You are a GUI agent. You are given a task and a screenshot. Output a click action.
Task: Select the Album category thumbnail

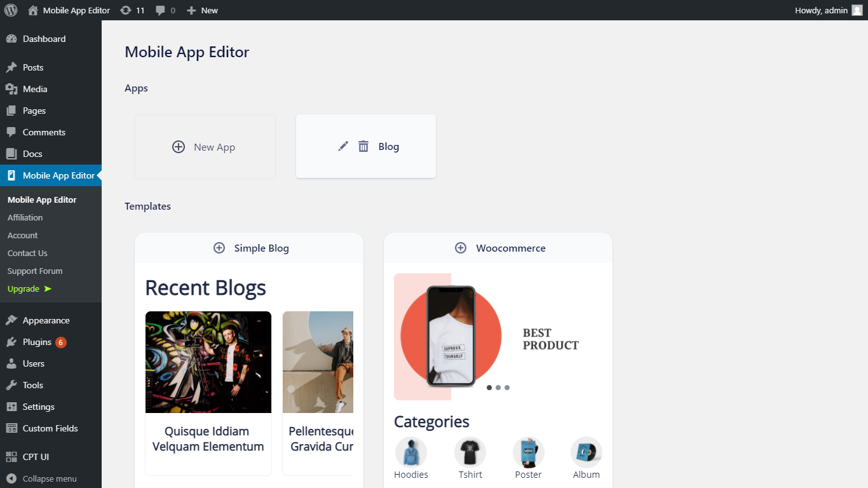(x=586, y=452)
